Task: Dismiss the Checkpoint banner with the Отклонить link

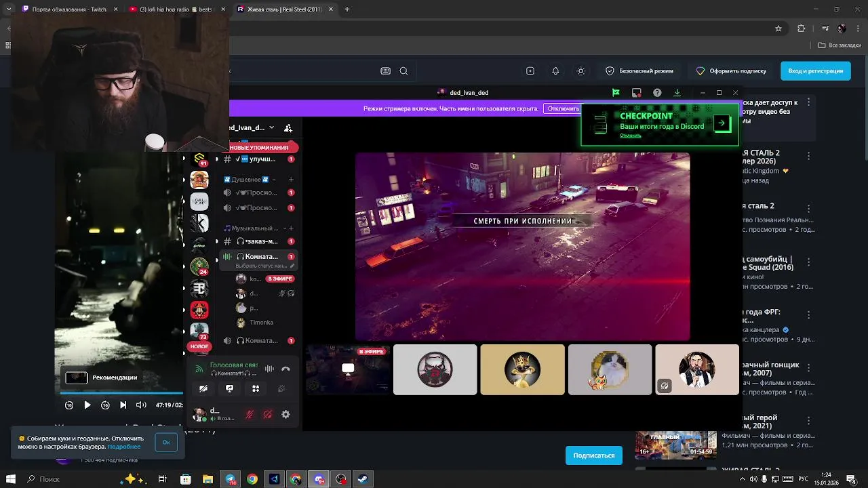Action: pos(630,136)
